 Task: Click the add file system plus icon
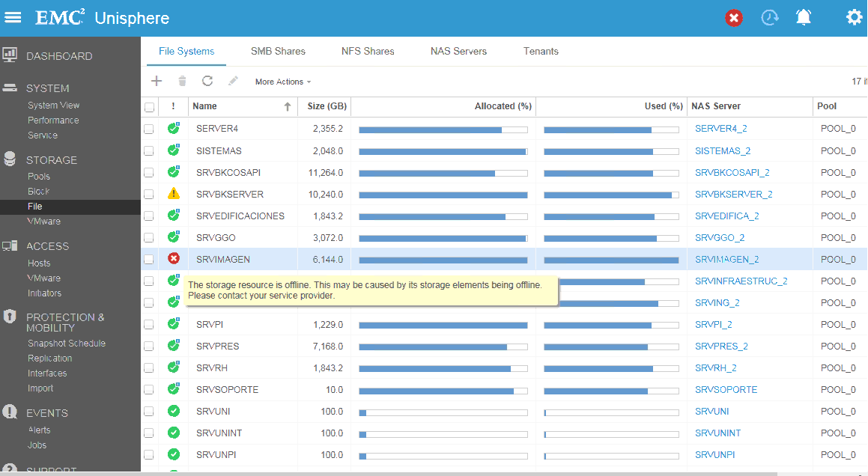[157, 82]
